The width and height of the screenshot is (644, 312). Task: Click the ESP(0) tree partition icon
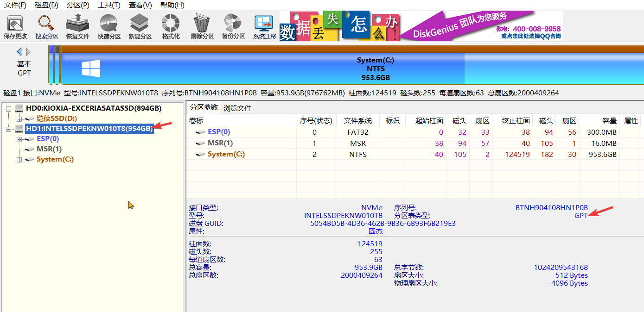30,139
